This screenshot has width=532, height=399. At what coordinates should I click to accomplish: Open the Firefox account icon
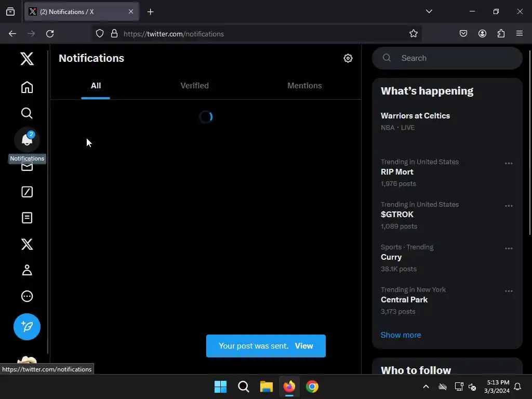482,34
